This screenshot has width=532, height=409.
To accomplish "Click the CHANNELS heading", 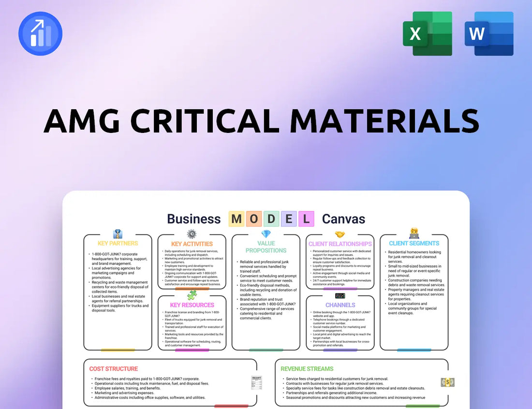I will (340, 305).
